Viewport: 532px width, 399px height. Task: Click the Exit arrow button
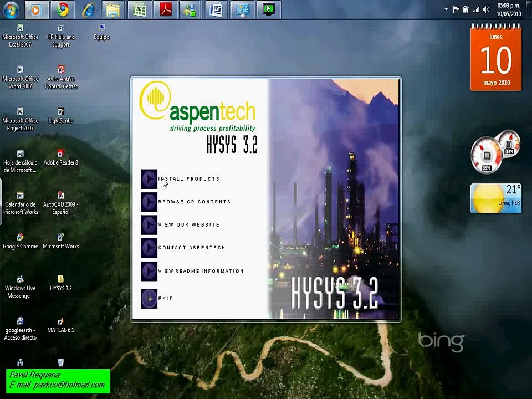149,299
